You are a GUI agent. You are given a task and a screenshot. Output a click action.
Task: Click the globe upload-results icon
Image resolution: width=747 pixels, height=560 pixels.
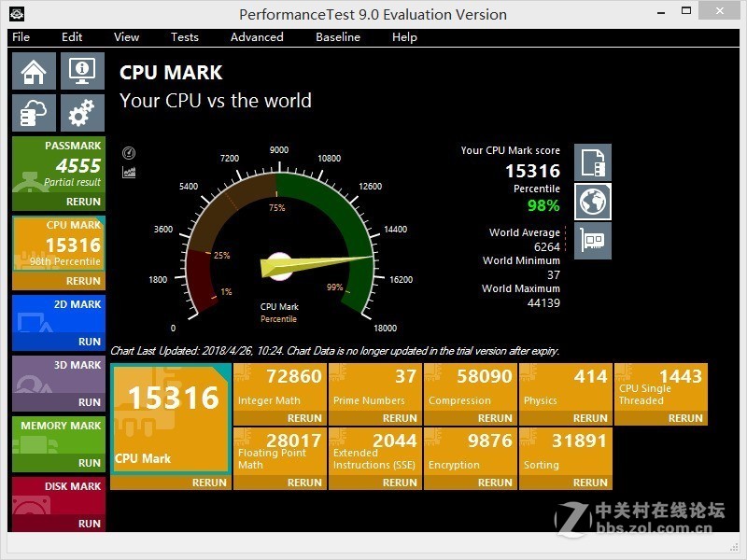tap(591, 200)
